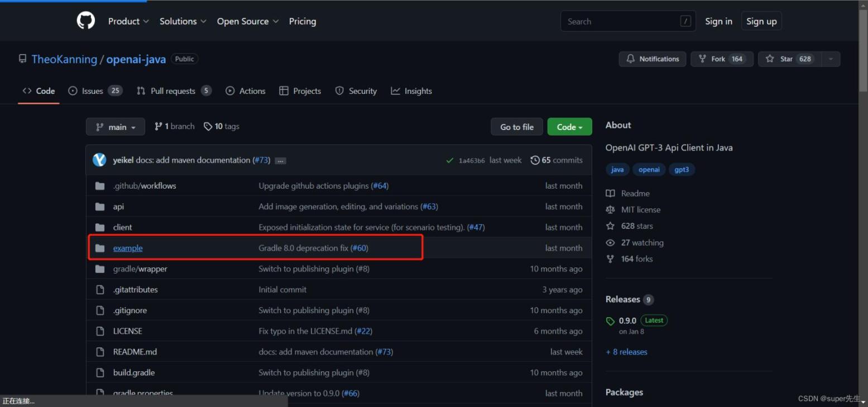Go to the Pricing page

[x=303, y=21]
